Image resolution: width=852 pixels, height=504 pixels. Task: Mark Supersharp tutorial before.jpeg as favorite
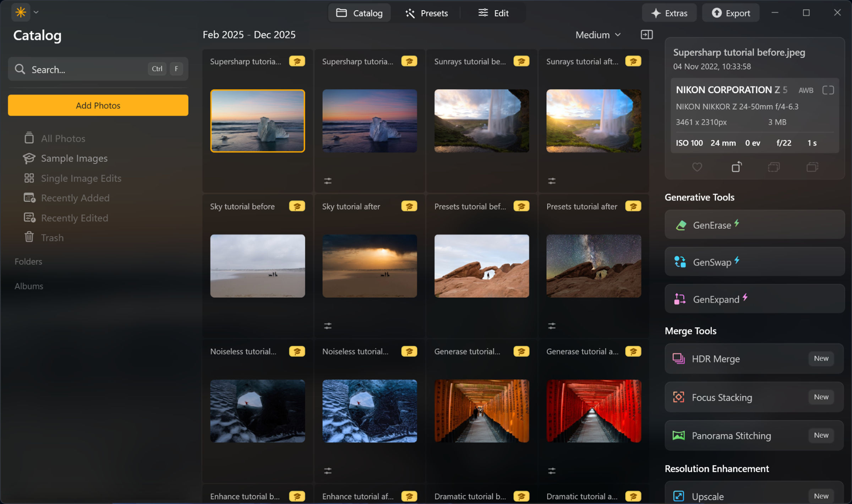697,167
